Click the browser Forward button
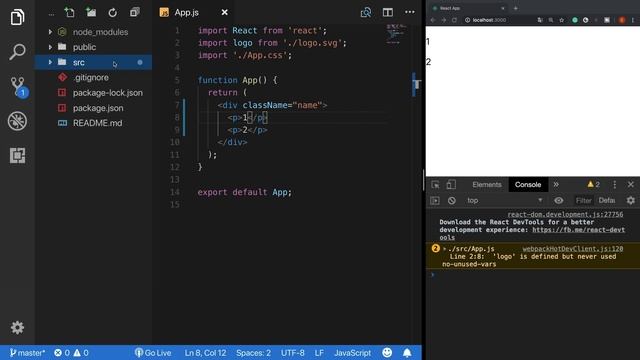This screenshot has width=640, height=360. click(444, 20)
